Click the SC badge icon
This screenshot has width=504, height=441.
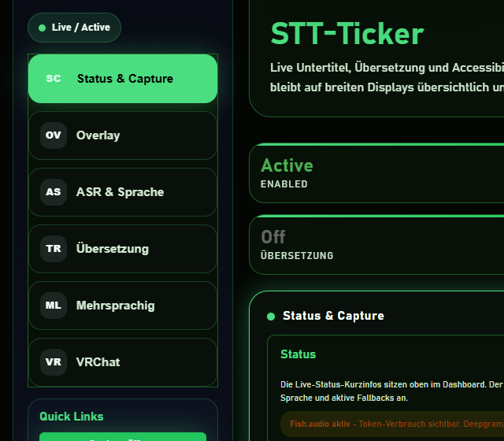click(x=54, y=79)
